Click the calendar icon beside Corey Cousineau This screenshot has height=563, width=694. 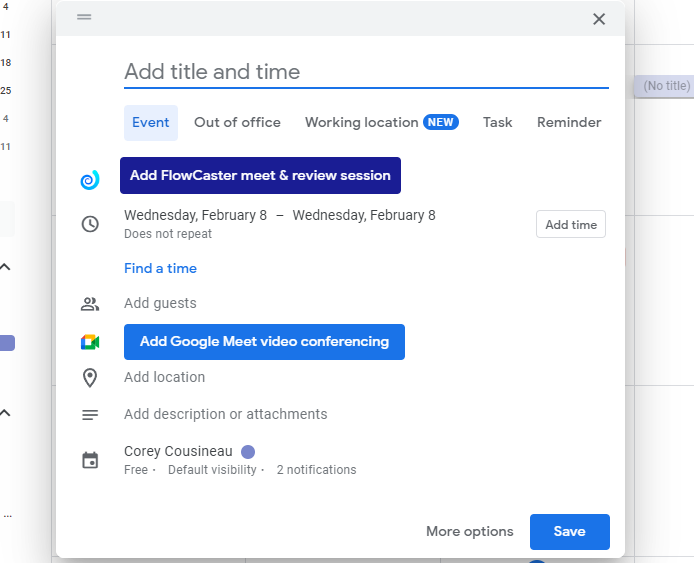coord(90,460)
